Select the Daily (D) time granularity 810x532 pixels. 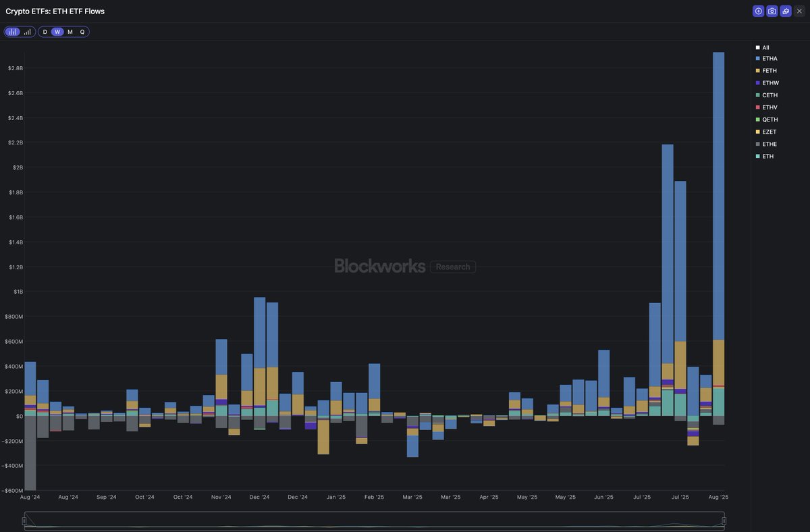pos(45,32)
